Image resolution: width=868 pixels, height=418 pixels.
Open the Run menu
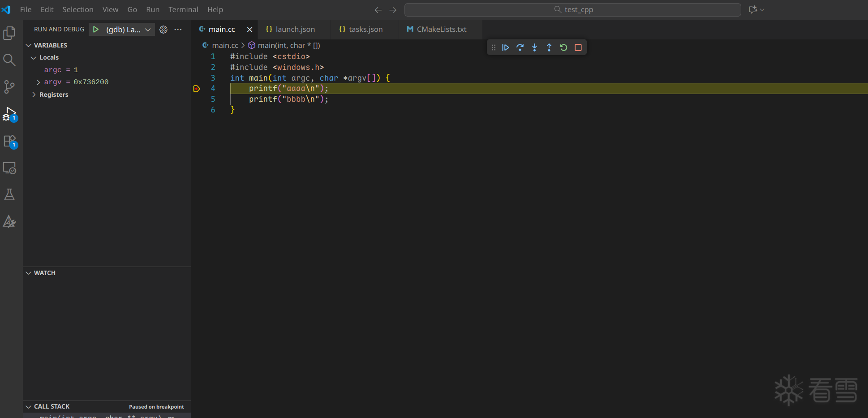(x=153, y=9)
